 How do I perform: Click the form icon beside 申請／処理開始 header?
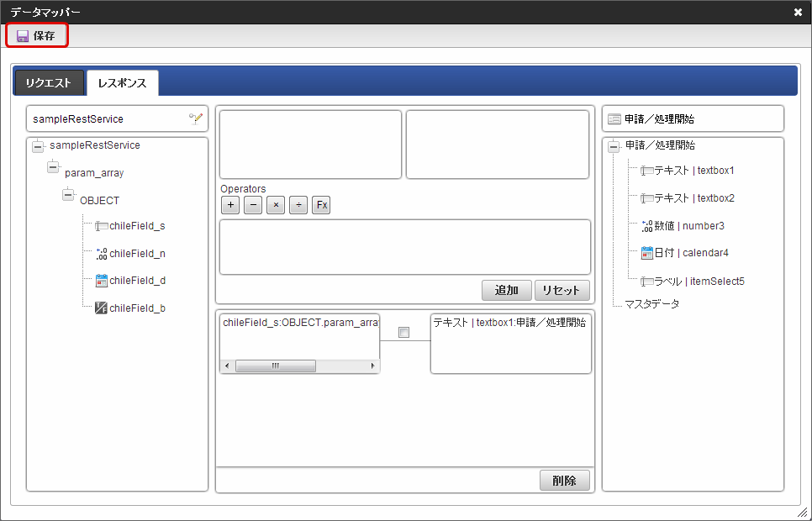pyautogui.click(x=614, y=119)
